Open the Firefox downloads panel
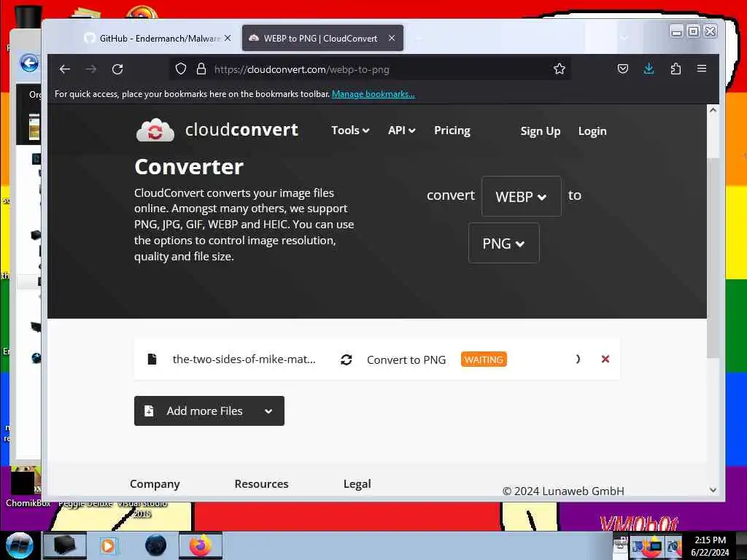 649,69
